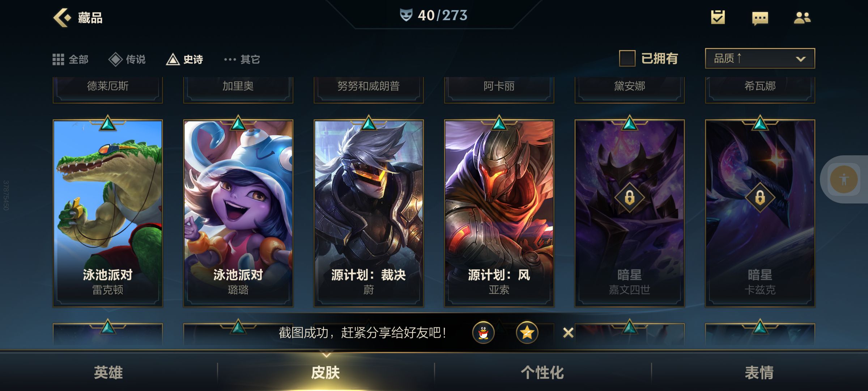The width and height of the screenshot is (868, 391).
Task: Open the 泳池派对 雷克顿 skin card
Action: 108,213
